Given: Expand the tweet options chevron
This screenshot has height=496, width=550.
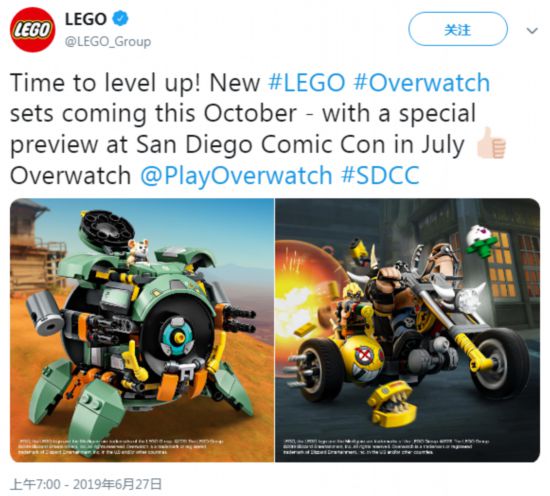Looking at the screenshot, I should tap(532, 31).
